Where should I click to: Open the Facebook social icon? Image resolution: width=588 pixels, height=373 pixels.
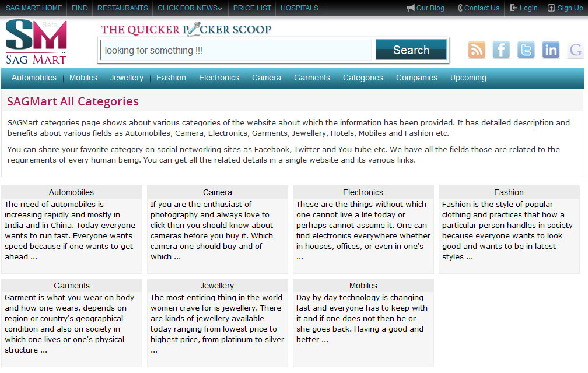[502, 50]
